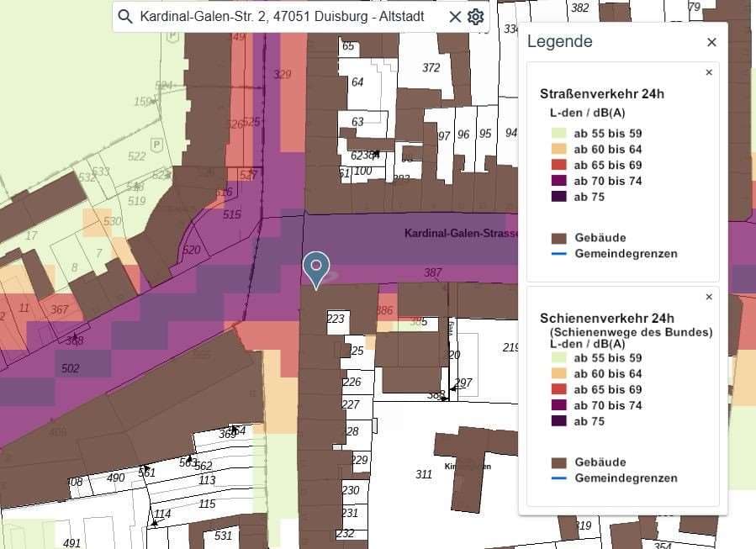Click Schienenverkehr 'ab 70 bis 74' swatch
Screen dimensions: 756x549
(559, 405)
